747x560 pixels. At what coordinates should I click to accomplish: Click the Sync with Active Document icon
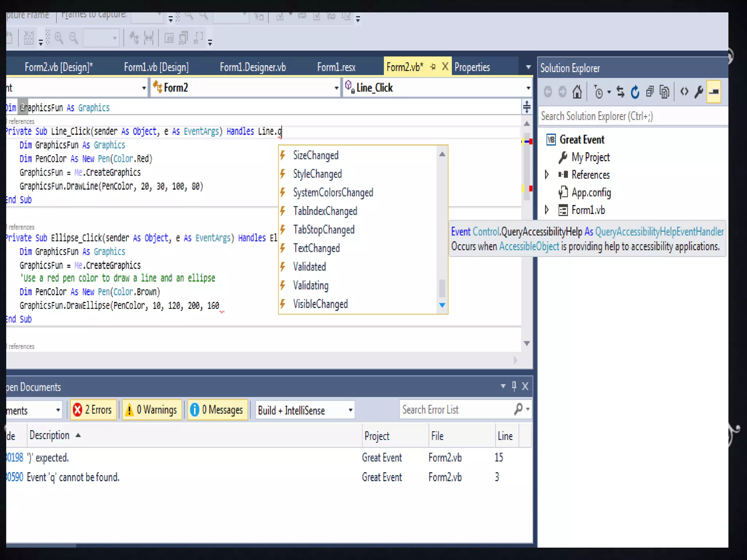pos(620,92)
